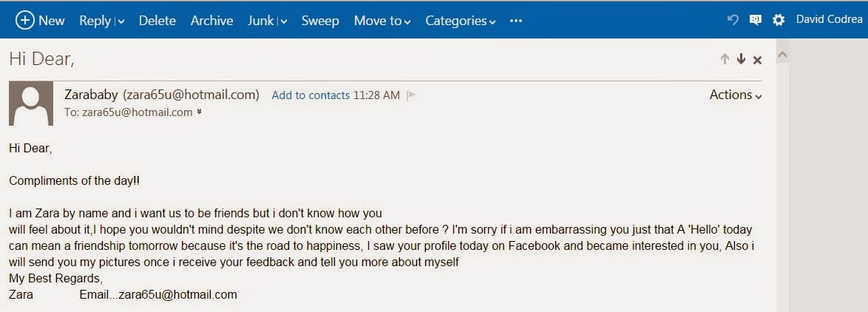Viewport: 868px width, 312px height.
Task: Go to previous message with up arrow
Action: pyautogui.click(x=725, y=59)
